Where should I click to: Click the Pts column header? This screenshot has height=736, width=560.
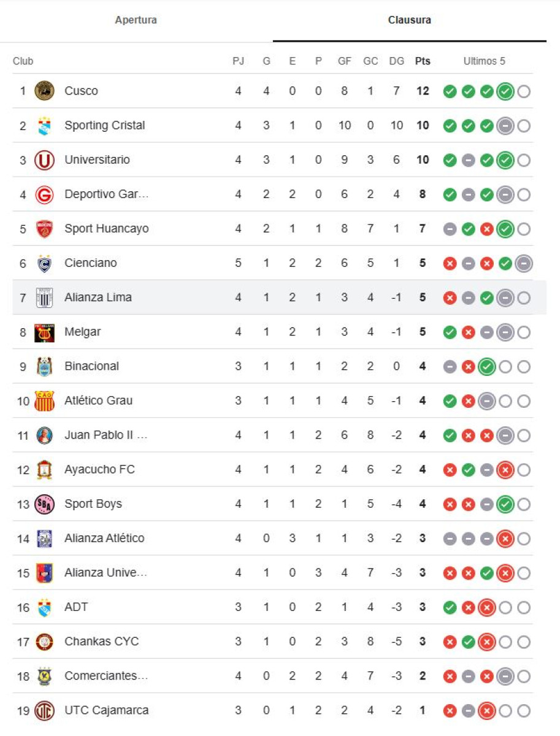click(x=423, y=61)
